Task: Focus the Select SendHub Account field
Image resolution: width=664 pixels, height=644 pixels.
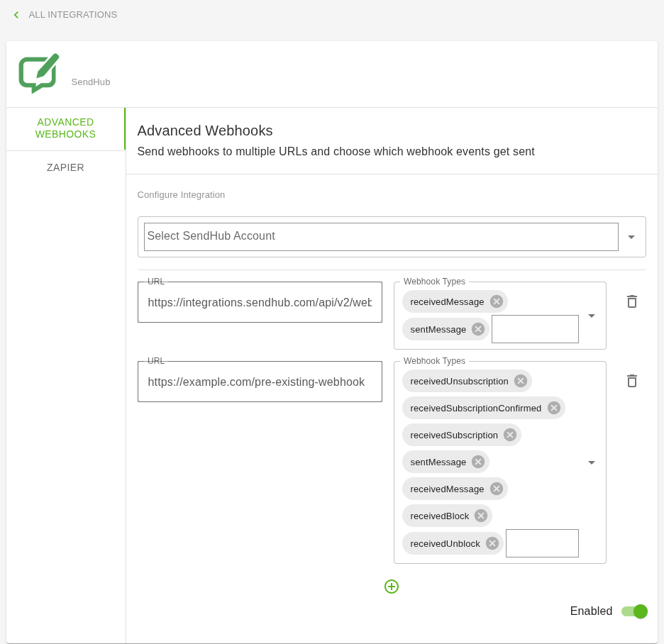Action: (x=381, y=237)
